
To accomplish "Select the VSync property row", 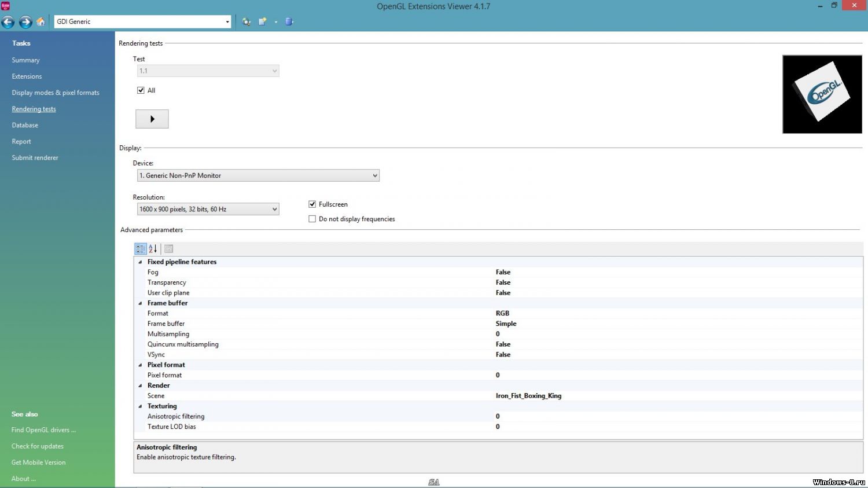I will (498, 355).
